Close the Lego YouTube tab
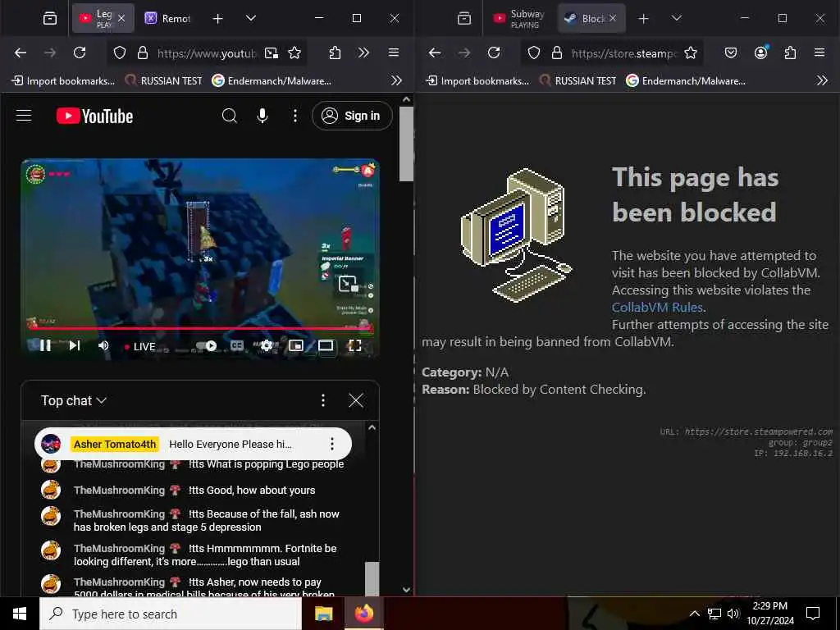Viewport: 840px width, 630px height. coord(121,18)
